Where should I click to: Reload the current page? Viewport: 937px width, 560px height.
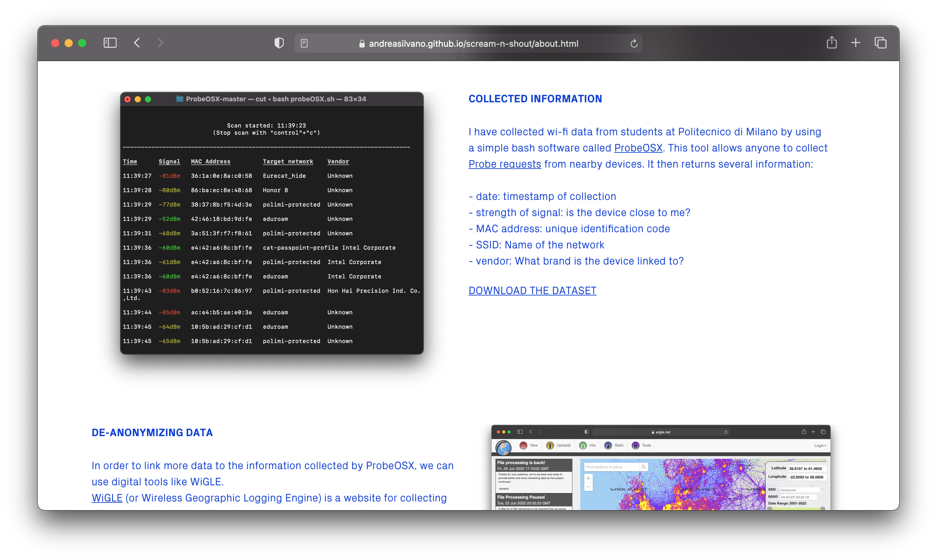tap(634, 43)
